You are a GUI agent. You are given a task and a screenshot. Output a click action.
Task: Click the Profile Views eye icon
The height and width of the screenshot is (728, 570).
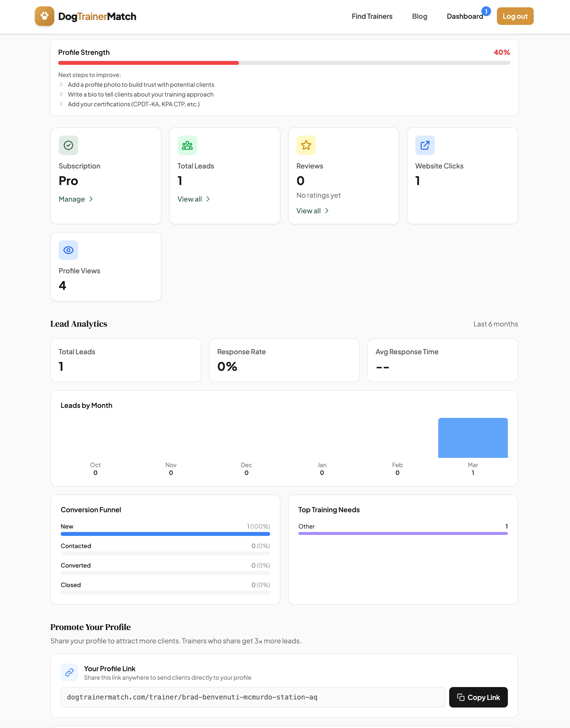(68, 250)
